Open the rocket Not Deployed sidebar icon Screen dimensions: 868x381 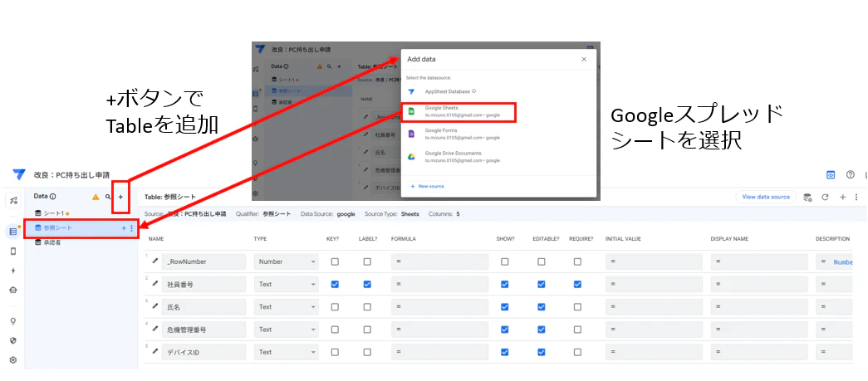(13, 200)
